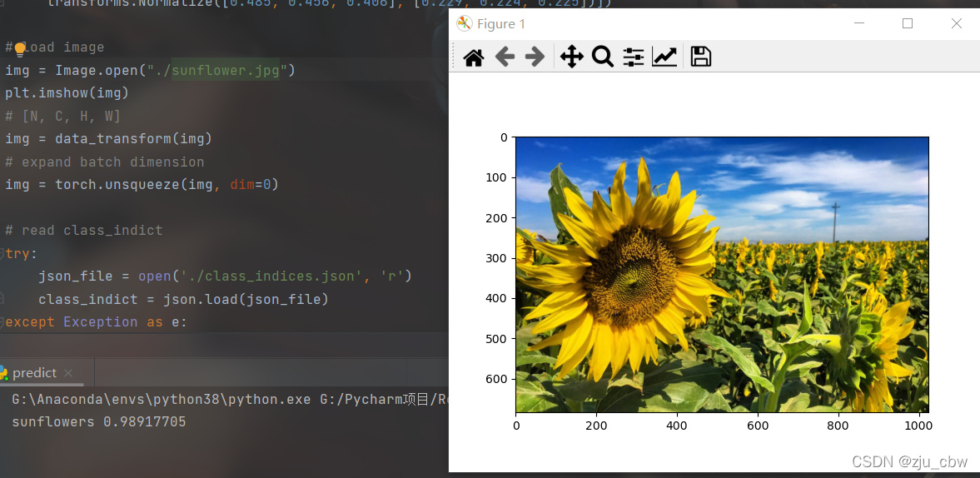The width and height of the screenshot is (980, 478).
Task: Toggle the except block fold marker
Action: point(2,322)
